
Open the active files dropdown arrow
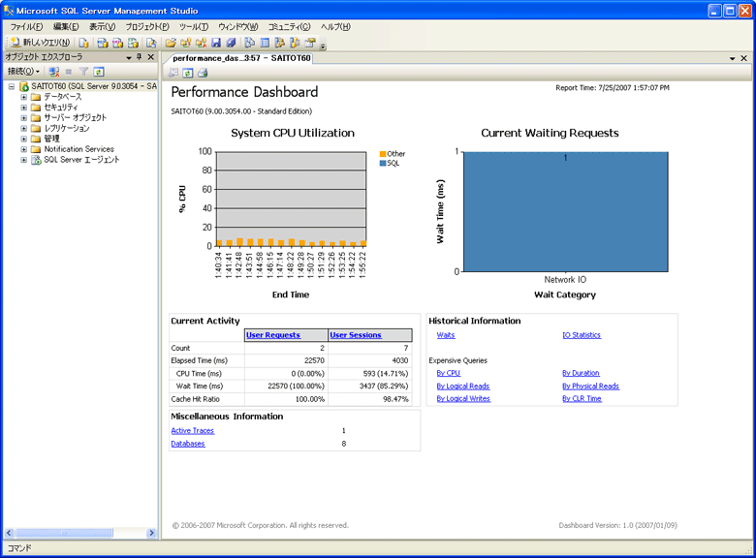733,58
